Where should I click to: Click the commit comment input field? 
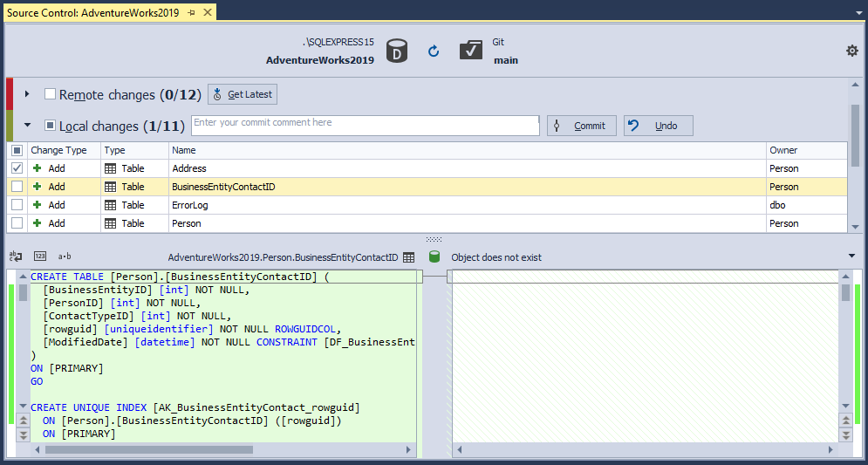[x=366, y=126]
